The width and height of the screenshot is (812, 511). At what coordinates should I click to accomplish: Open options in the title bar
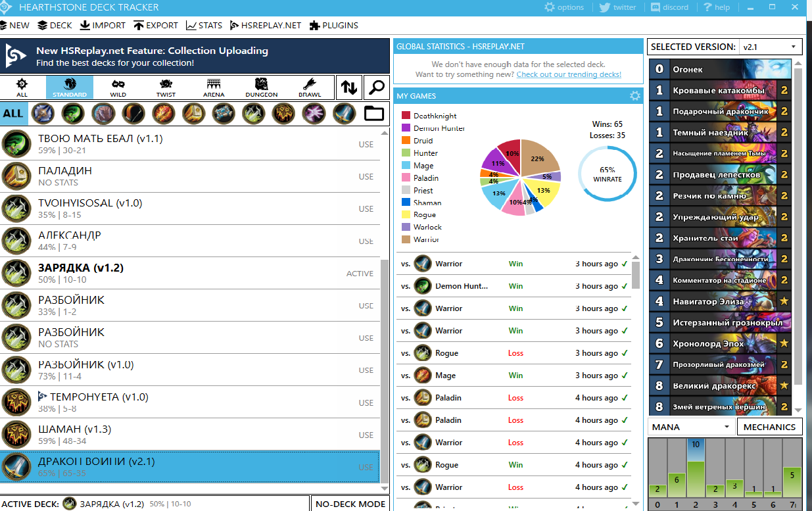point(564,7)
